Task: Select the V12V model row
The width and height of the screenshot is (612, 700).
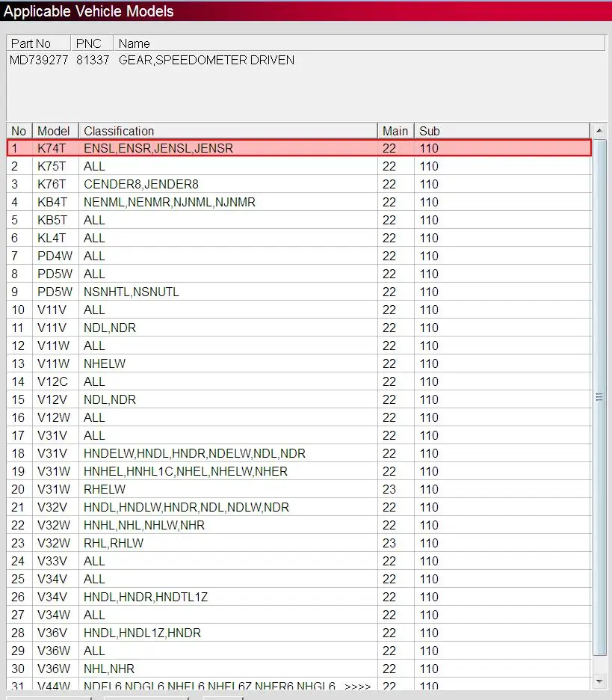Action: (299, 399)
